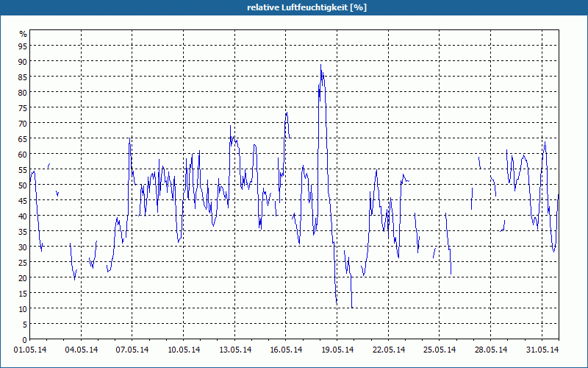
Task: Select the 25.05.14 date label
Action: pyautogui.click(x=440, y=350)
